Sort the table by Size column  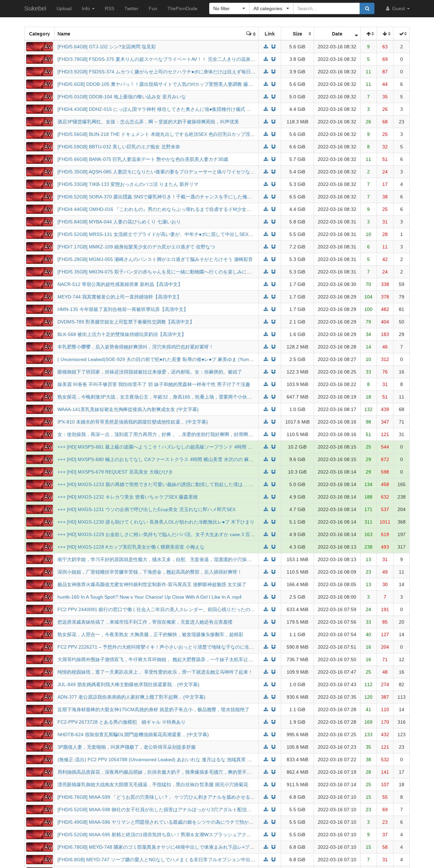pos(297,34)
